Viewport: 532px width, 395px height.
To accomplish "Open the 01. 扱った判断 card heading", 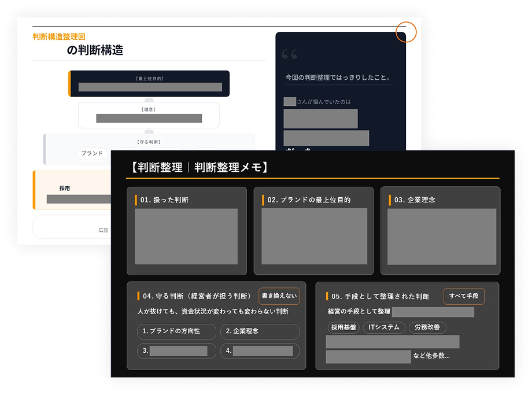I will point(164,200).
